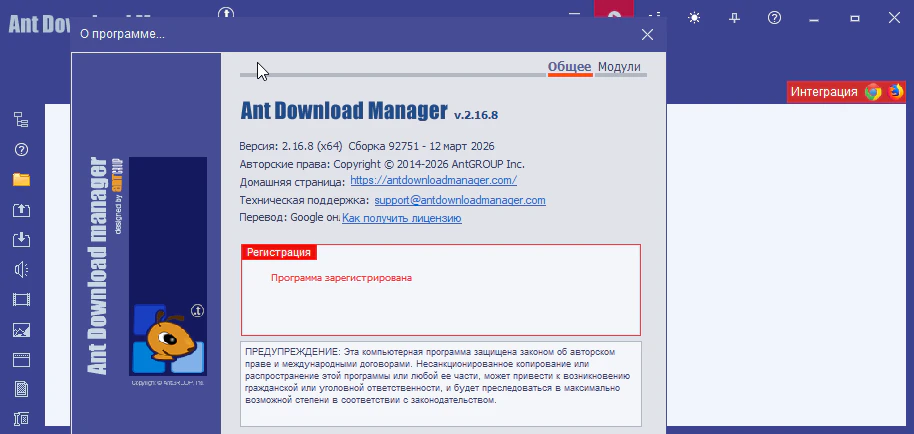Switch to the Общее tab
914x434 pixels.
(x=569, y=67)
